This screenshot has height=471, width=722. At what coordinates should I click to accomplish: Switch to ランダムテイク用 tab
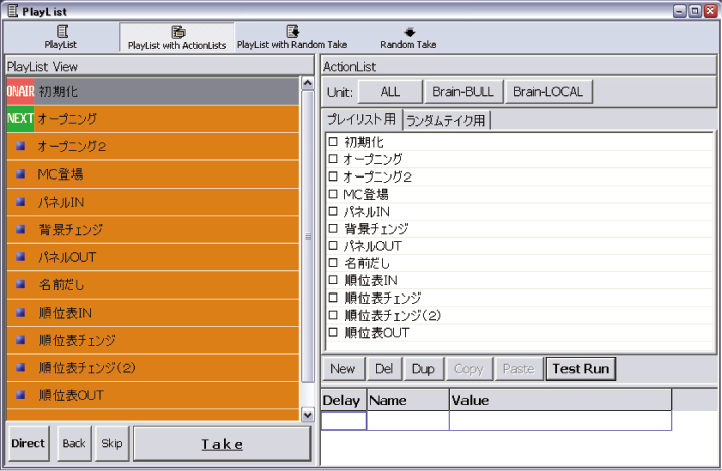point(446,121)
